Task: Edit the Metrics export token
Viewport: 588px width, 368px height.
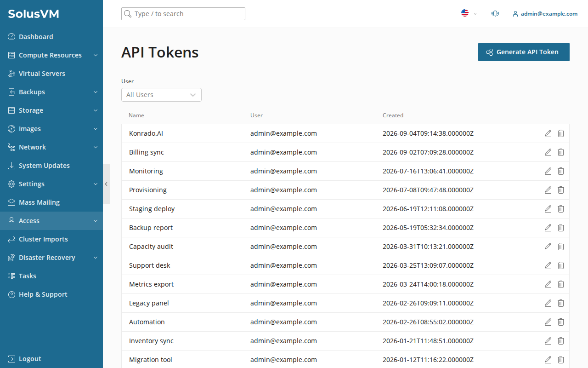Action: click(548, 284)
